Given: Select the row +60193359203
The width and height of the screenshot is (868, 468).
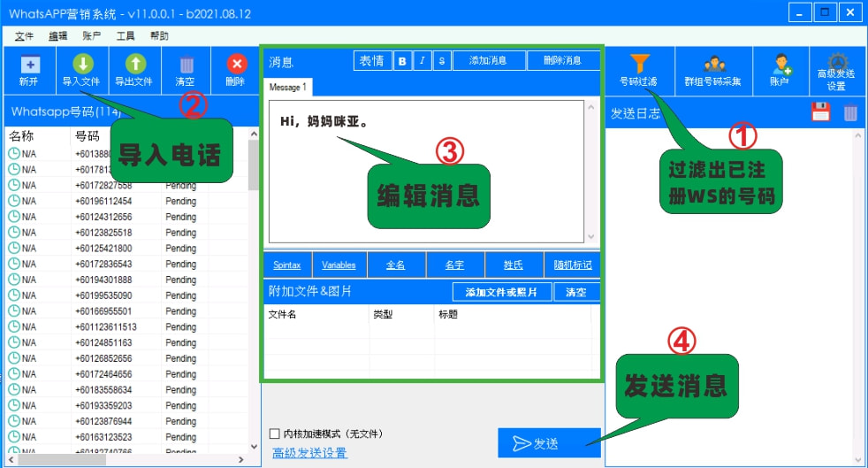Looking at the screenshot, I should pos(126,405).
